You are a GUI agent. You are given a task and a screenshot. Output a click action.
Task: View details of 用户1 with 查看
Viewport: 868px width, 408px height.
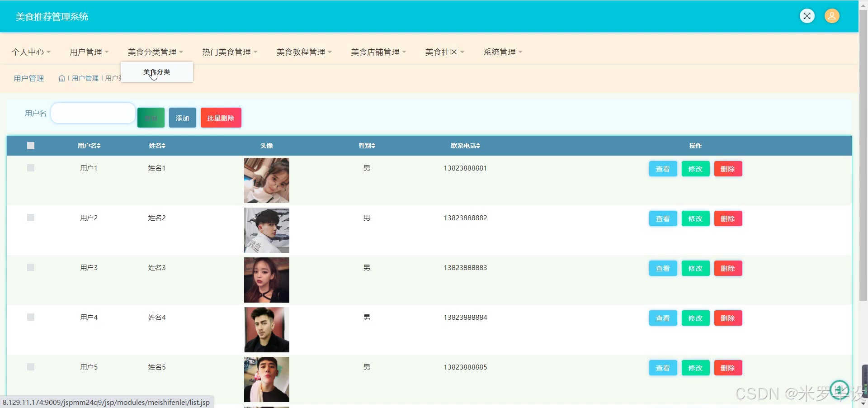[x=663, y=169]
